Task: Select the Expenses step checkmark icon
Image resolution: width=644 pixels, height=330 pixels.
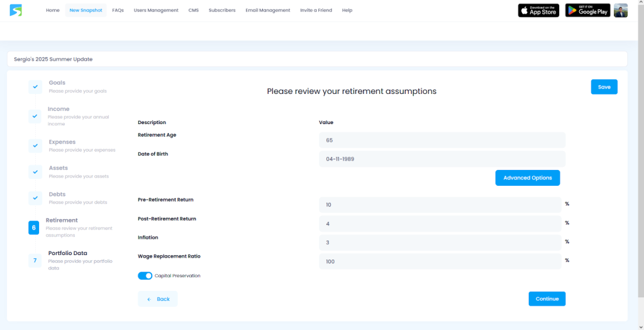Action: [x=35, y=145]
